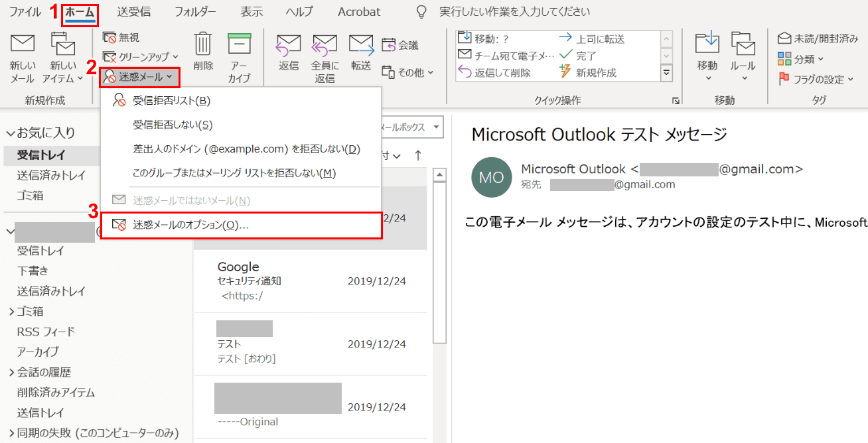This screenshot has width=868, height=443.
Task: Expand the 会話の履歴 folder
Action: 11,372
